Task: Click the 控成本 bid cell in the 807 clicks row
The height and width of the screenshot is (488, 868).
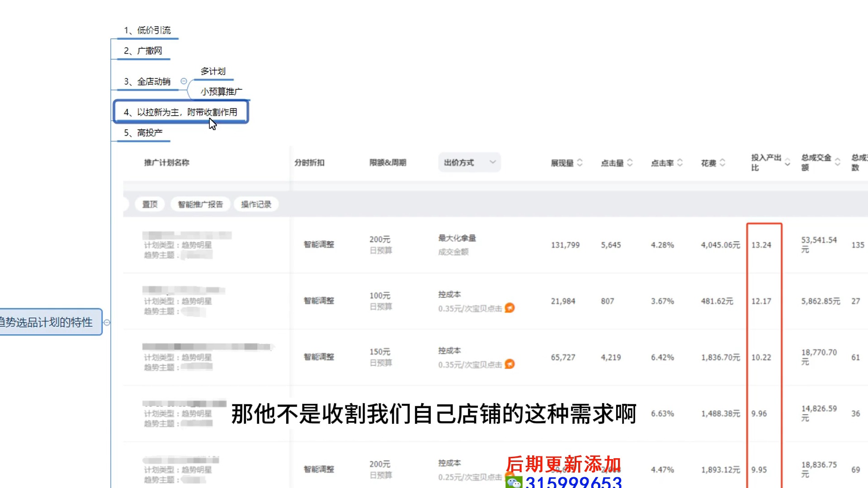Action: click(449, 294)
